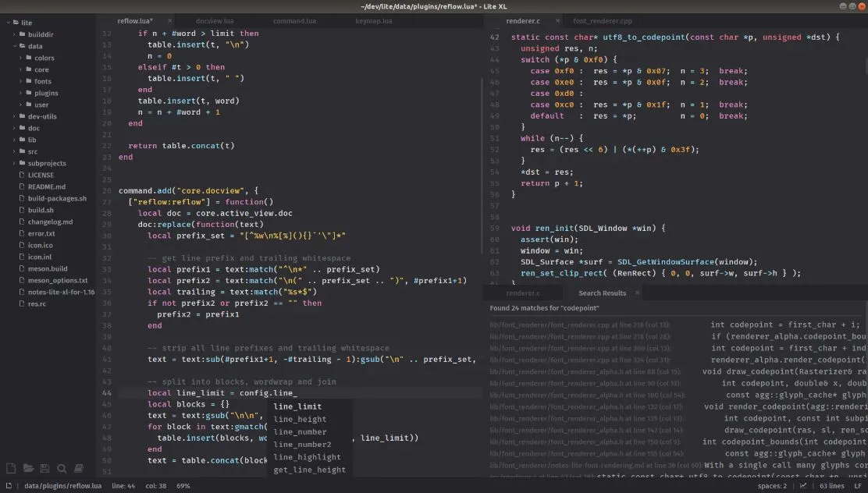Image resolution: width=868 pixels, height=493 pixels.
Task: Switch to the keymap.lua tab
Action: tap(373, 20)
